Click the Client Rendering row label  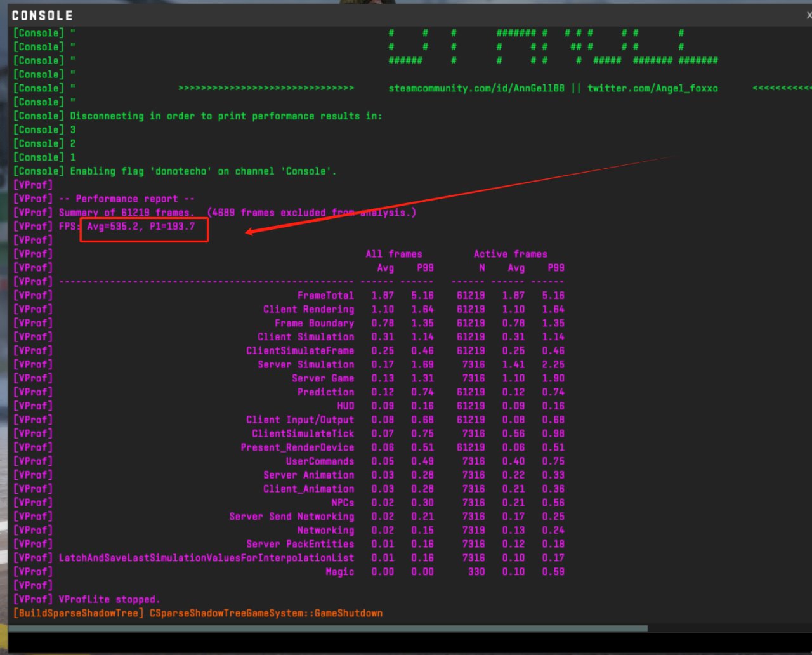click(308, 309)
